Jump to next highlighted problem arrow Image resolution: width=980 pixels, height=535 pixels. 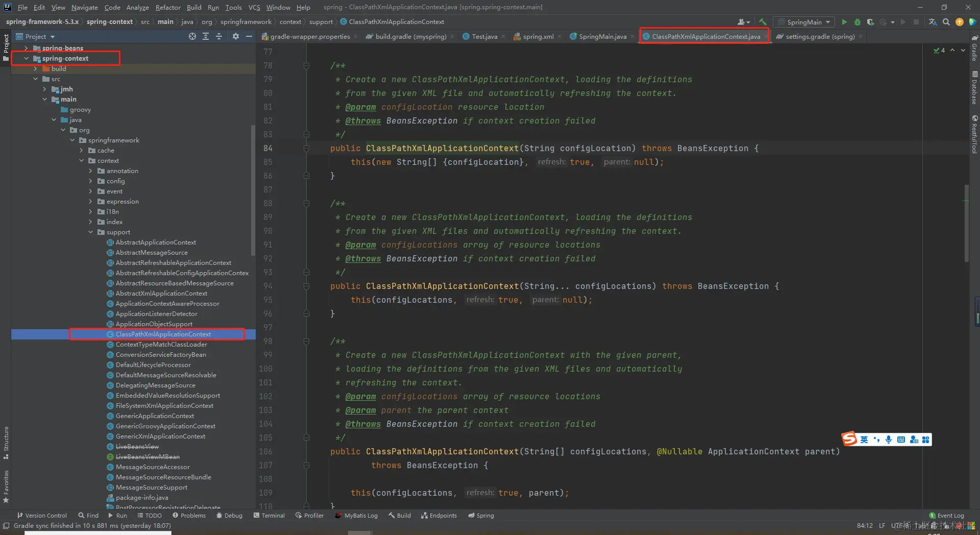963,50
